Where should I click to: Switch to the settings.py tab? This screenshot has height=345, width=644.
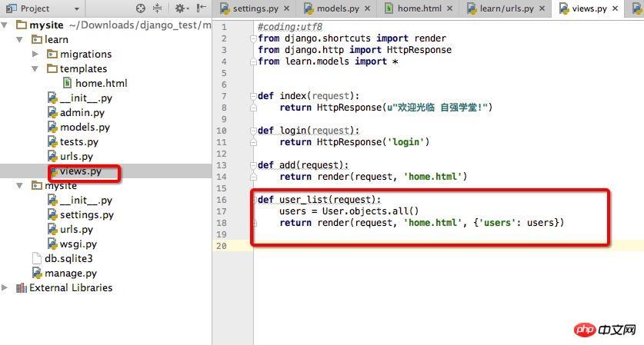tap(255, 8)
